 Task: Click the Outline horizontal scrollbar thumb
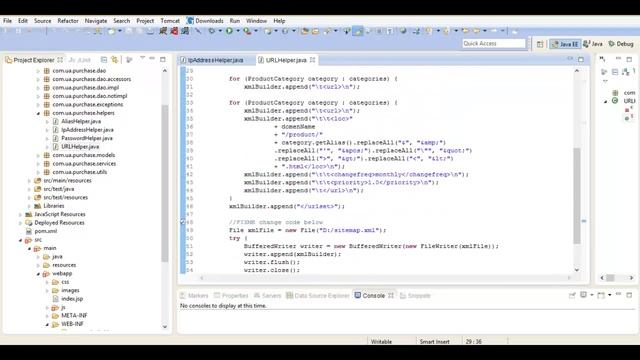pyautogui.click(x=610, y=278)
